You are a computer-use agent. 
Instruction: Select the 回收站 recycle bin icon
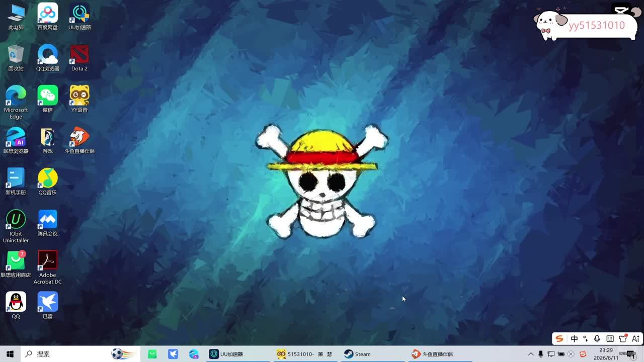tap(16, 58)
